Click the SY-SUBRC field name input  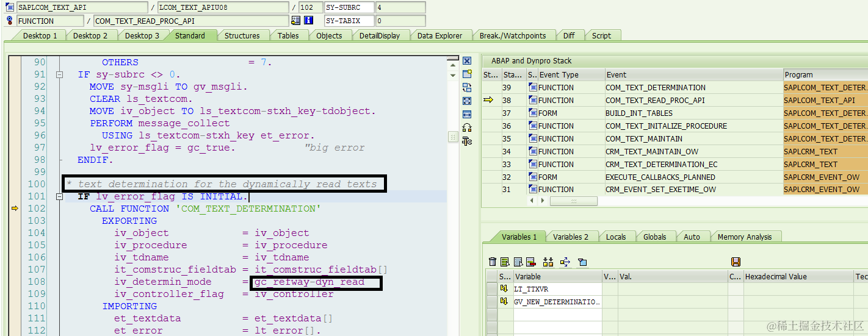[x=349, y=8]
